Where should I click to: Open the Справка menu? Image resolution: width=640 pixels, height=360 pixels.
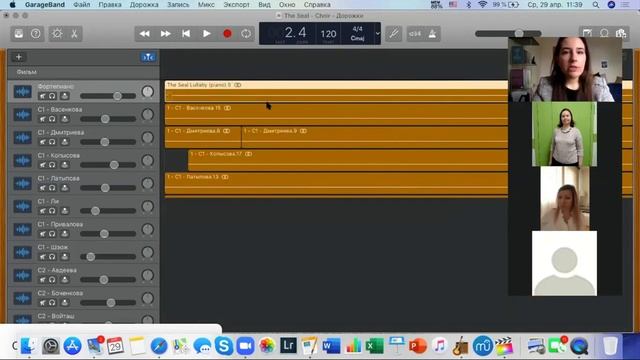click(x=317, y=4)
